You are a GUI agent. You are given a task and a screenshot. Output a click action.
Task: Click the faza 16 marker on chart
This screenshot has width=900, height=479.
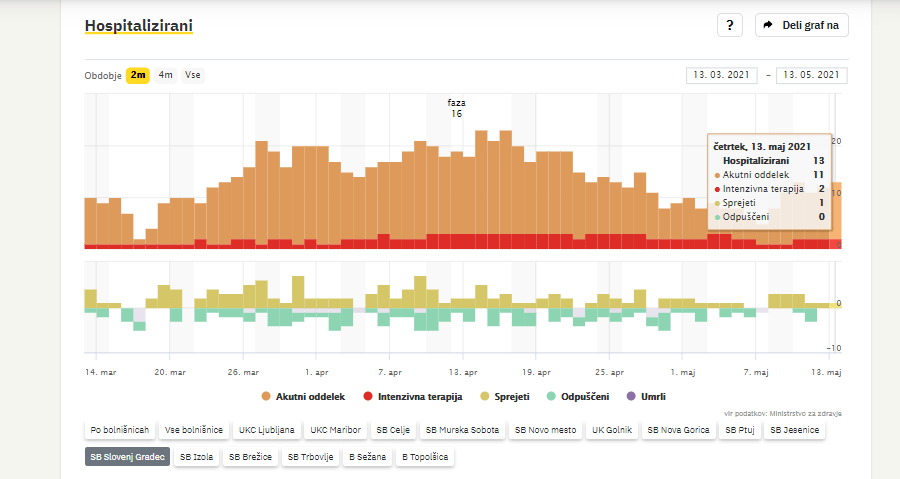pyautogui.click(x=457, y=108)
